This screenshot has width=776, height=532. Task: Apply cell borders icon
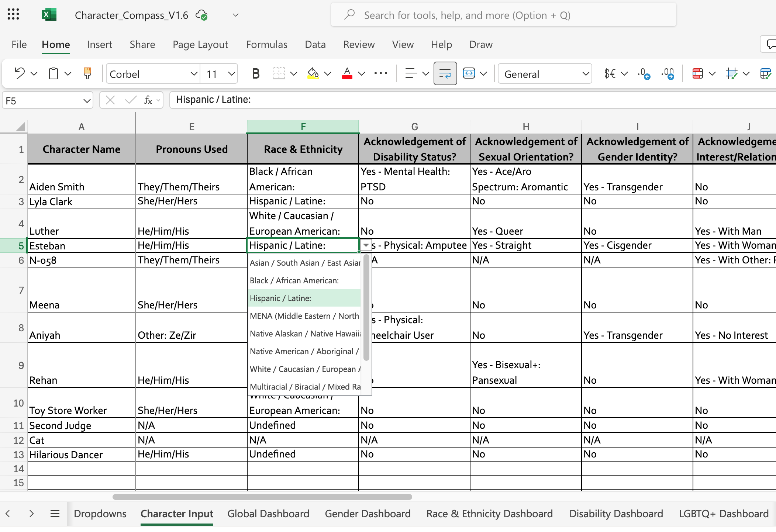click(x=279, y=73)
